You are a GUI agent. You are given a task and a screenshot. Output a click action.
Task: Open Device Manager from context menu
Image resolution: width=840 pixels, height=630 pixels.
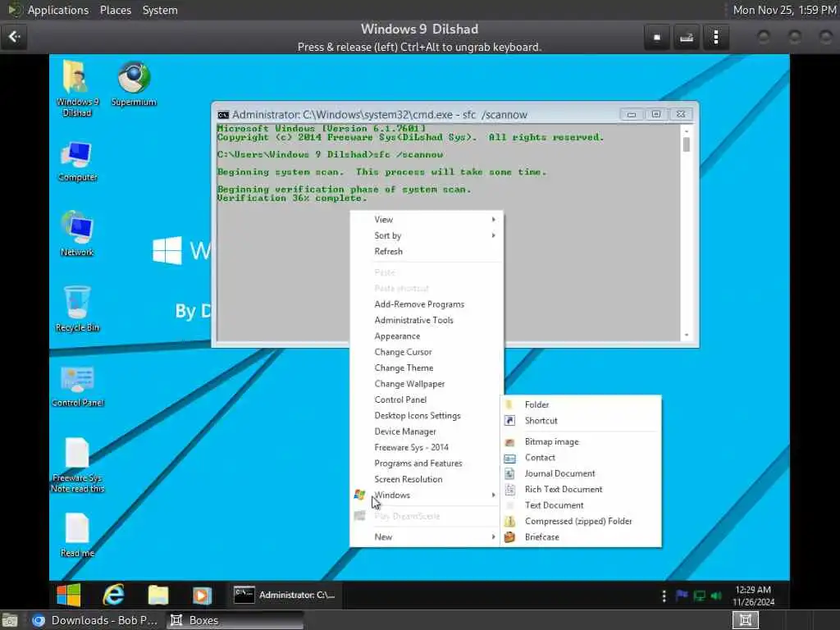click(427, 431)
